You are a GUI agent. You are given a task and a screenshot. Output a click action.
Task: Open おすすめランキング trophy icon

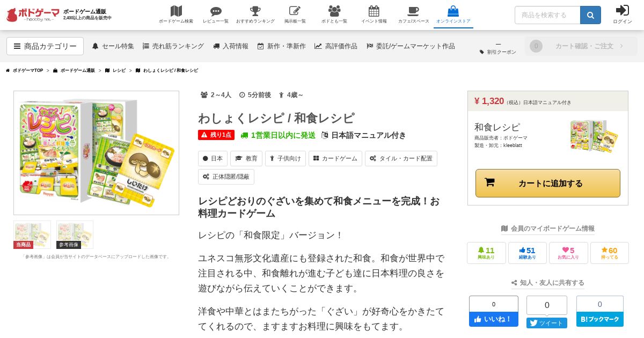click(x=255, y=14)
